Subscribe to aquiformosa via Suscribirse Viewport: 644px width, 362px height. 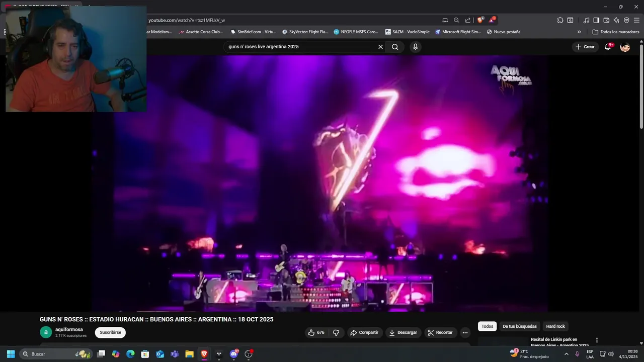(x=110, y=332)
